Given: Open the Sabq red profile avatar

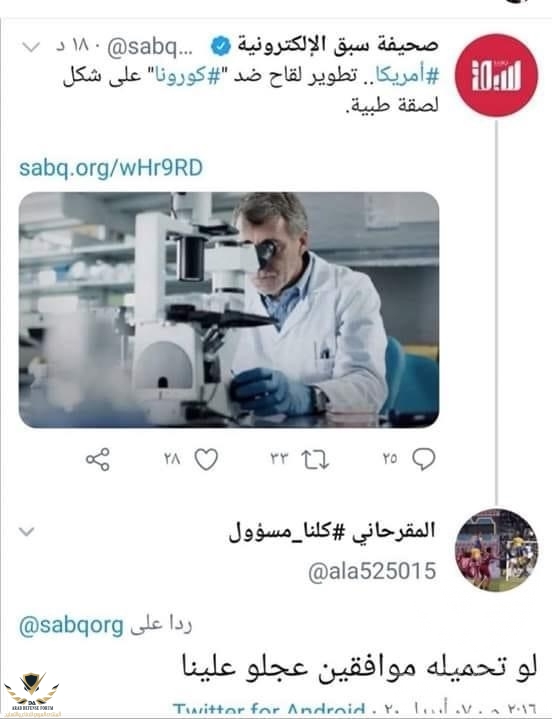Looking at the screenshot, I should coord(496,76).
